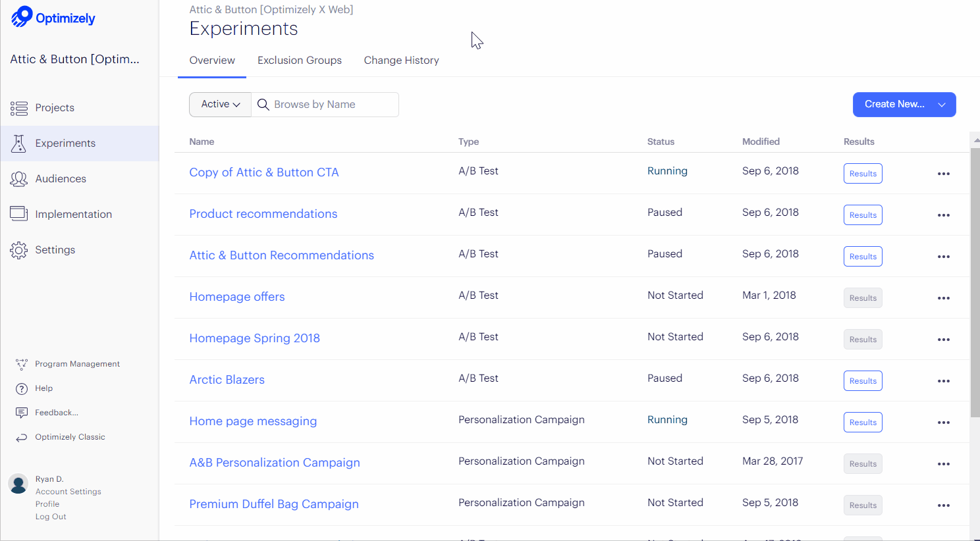Switch to the Overview tab
The image size is (980, 541).
tap(212, 61)
